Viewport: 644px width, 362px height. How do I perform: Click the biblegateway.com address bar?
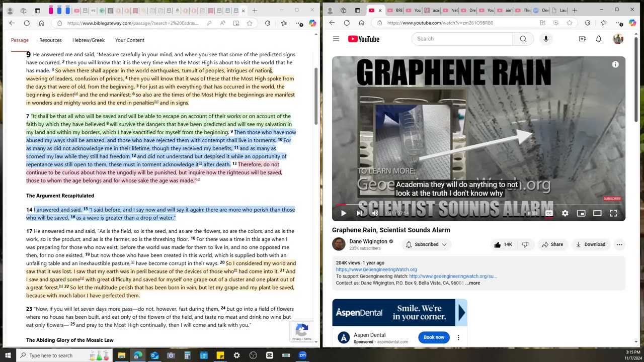[133, 23]
